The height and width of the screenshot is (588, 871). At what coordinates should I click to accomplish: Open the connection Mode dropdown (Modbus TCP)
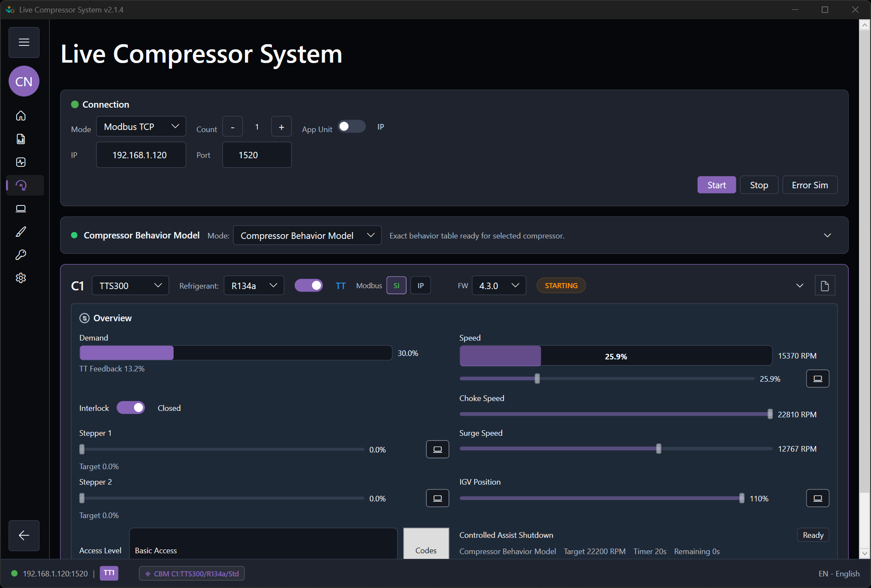141,127
